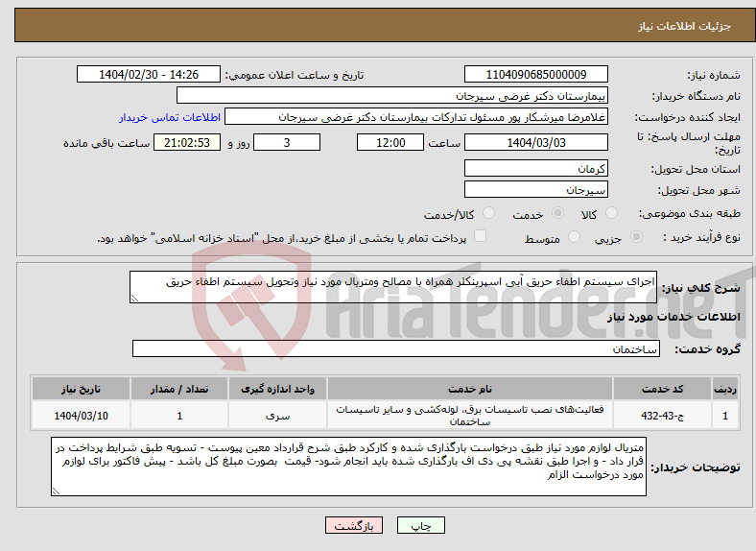Click the request creator field غلامرضا میرشکار پور
This screenshot has width=756, height=551.
[x=416, y=117]
